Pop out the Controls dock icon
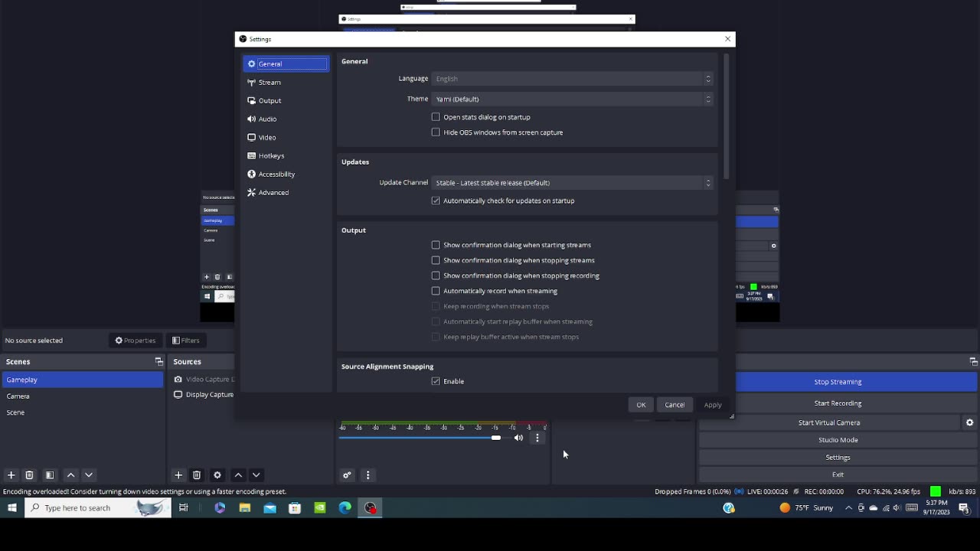This screenshot has width=980, height=551. 973,361
